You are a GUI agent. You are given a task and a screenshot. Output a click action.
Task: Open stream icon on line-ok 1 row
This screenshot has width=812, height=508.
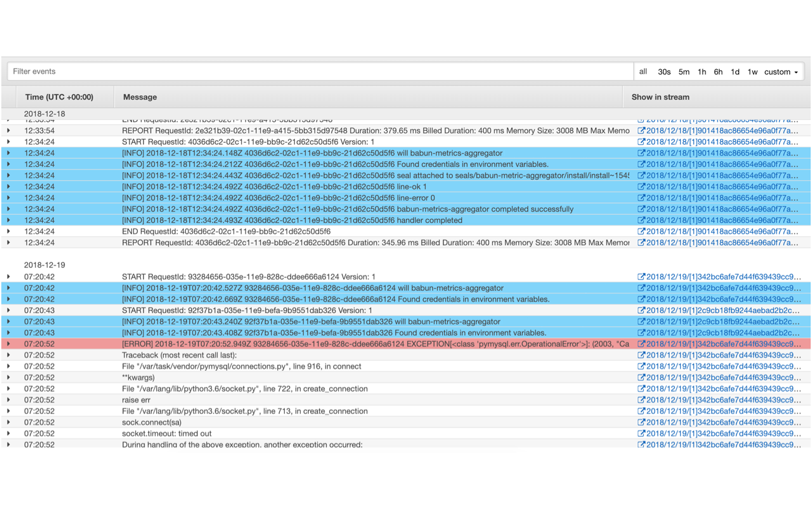(x=641, y=187)
